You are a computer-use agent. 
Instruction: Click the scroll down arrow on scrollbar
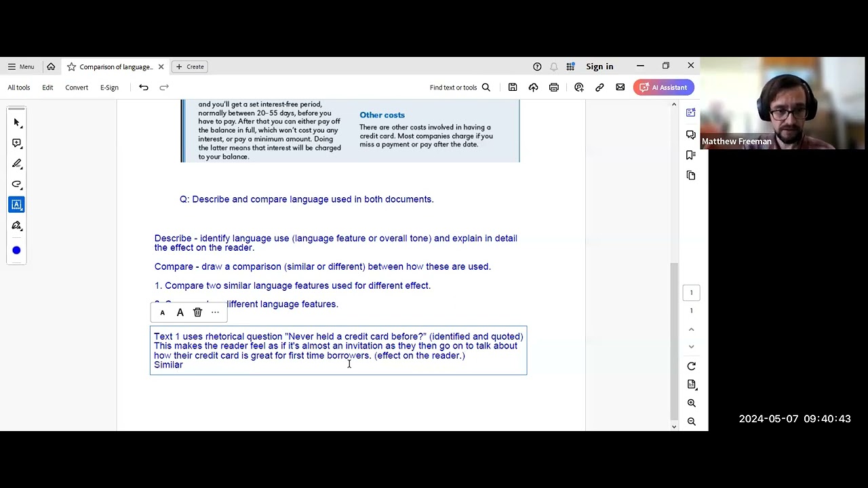point(673,426)
